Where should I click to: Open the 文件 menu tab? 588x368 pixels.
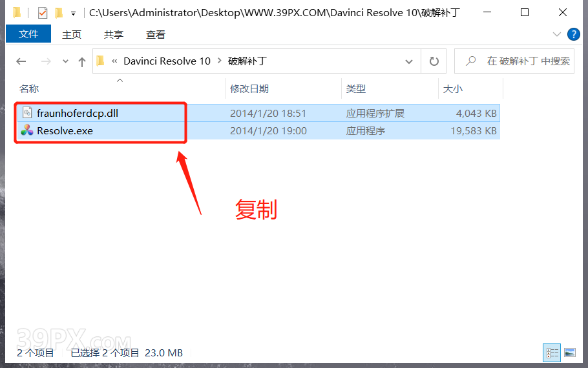click(28, 34)
